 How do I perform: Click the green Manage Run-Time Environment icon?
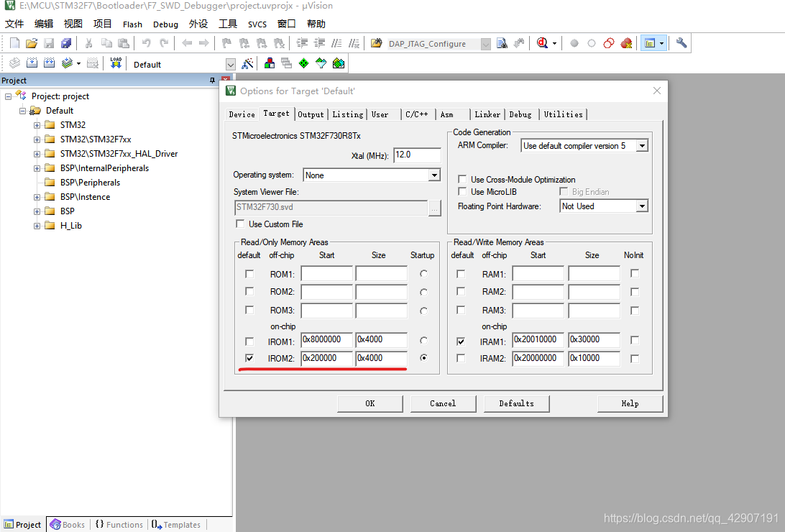(x=304, y=63)
